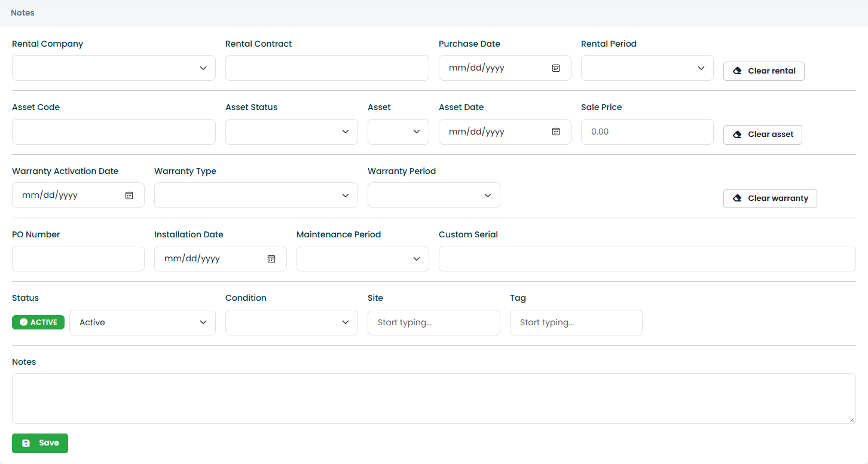The image size is (868, 464).
Task: Open the Status dropdown showing Active
Action: point(142,322)
